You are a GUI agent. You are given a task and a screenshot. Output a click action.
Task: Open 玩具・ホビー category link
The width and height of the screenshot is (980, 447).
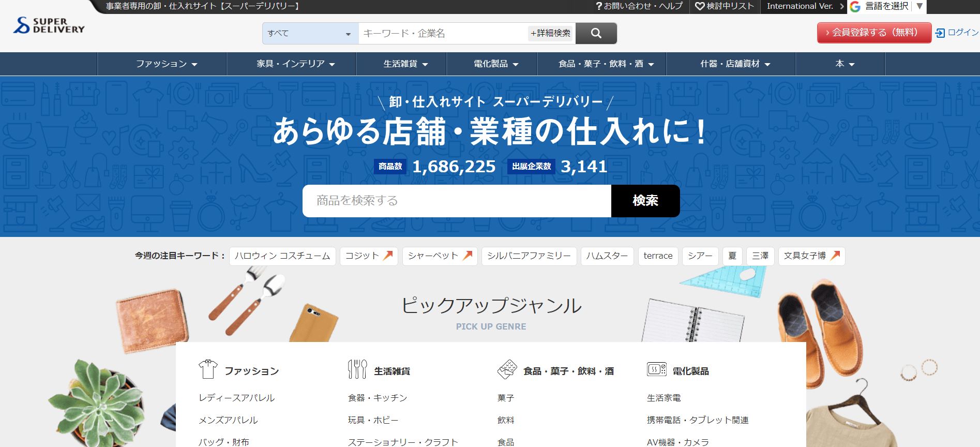coord(373,420)
